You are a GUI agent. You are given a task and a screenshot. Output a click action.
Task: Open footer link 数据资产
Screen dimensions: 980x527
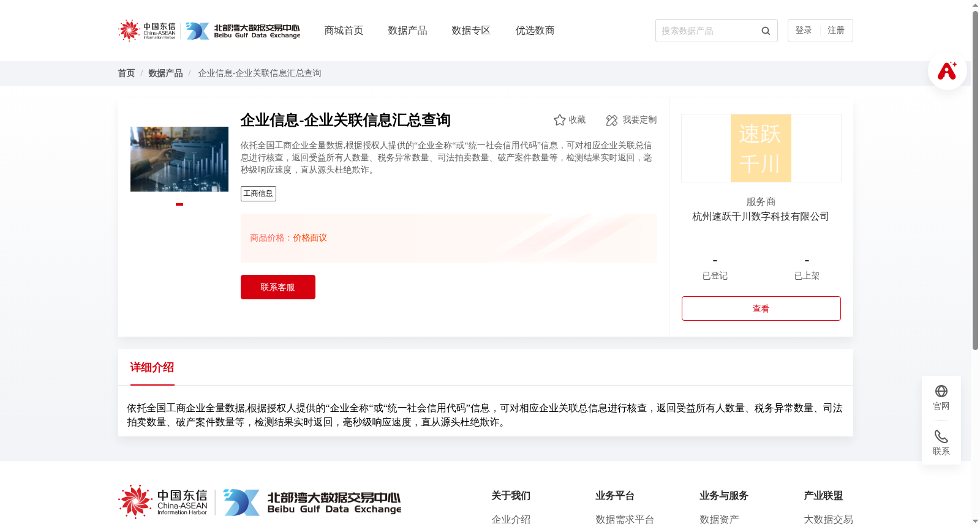[719, 520]
